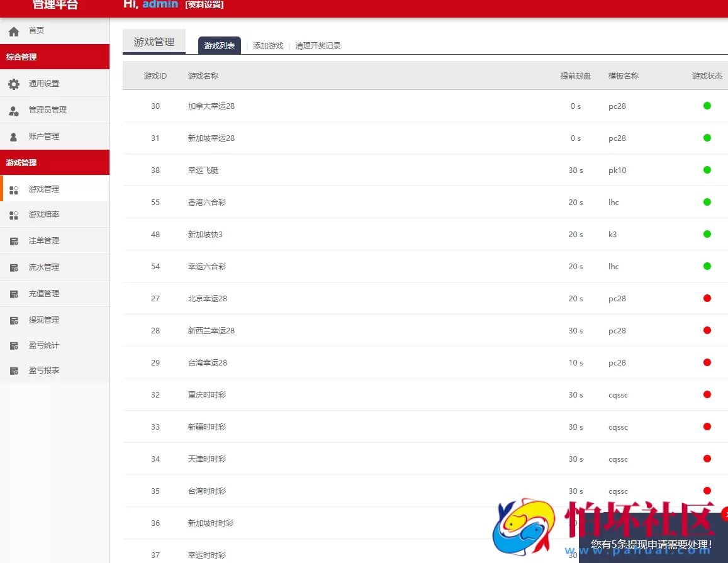Open 注单管理 via its sidebar icon
The height and width of the screenshot is (563, 728).
[14, 240]
